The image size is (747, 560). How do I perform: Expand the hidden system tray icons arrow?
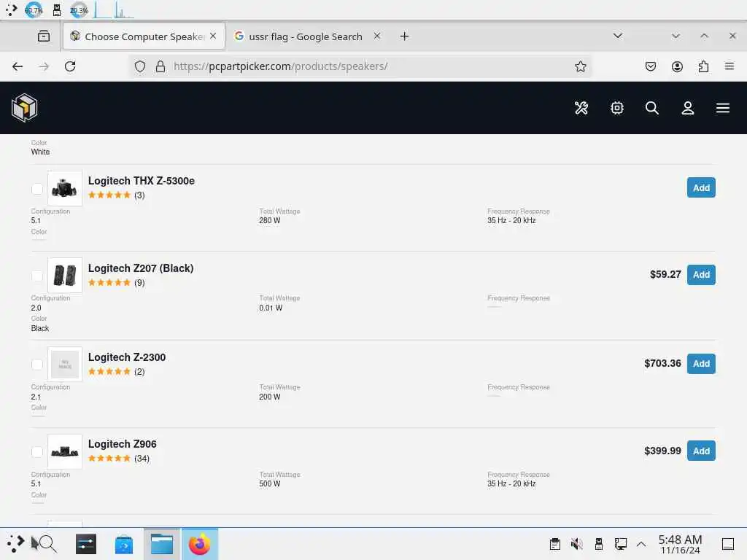tap(641, 544)
